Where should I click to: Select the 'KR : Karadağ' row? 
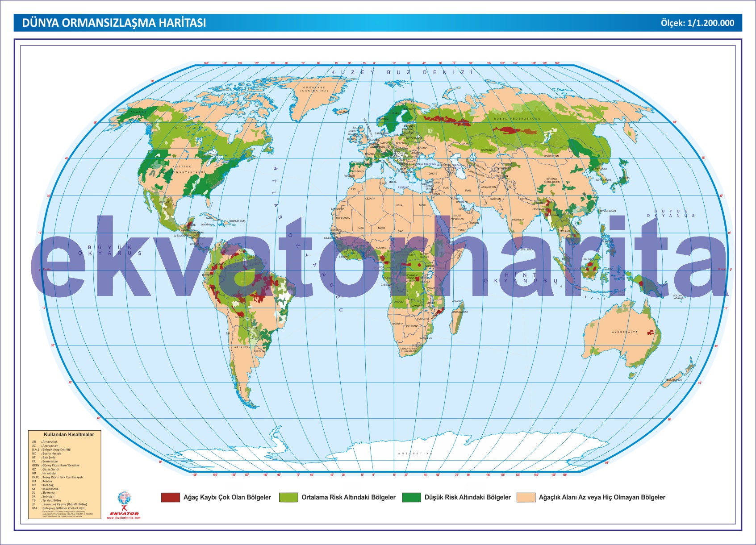[x=42, y=485]
